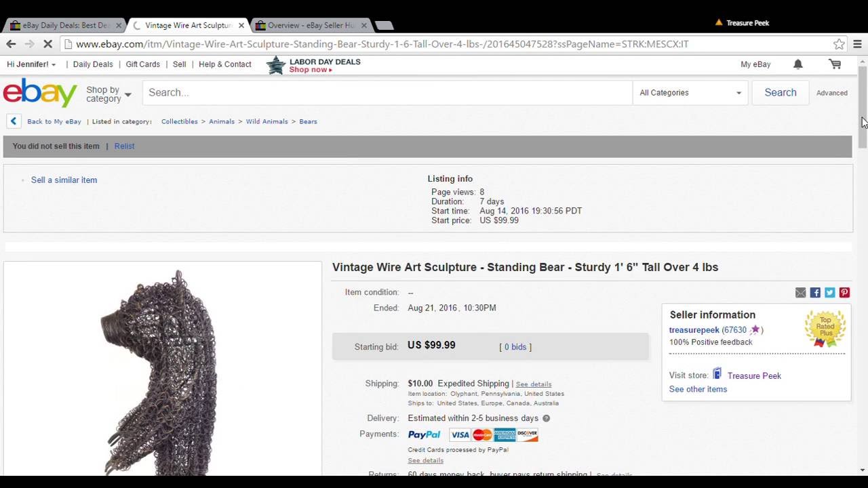868x488 pixels.
Task: Open Advanced search link
Action: coord(831,93)
